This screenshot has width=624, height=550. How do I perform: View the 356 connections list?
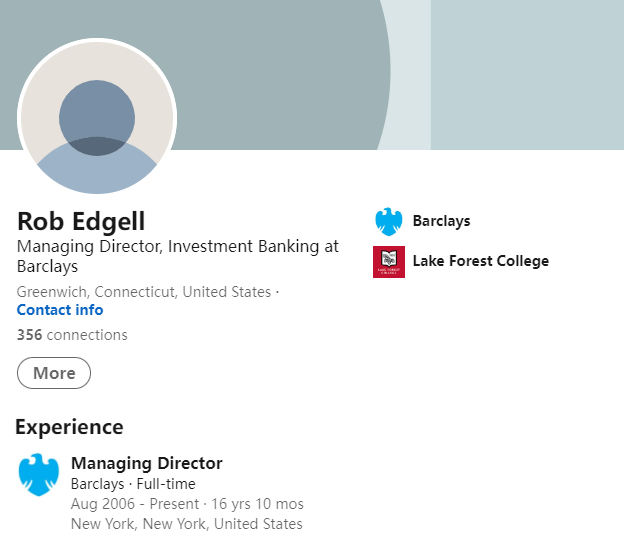(x=72, y=335)
